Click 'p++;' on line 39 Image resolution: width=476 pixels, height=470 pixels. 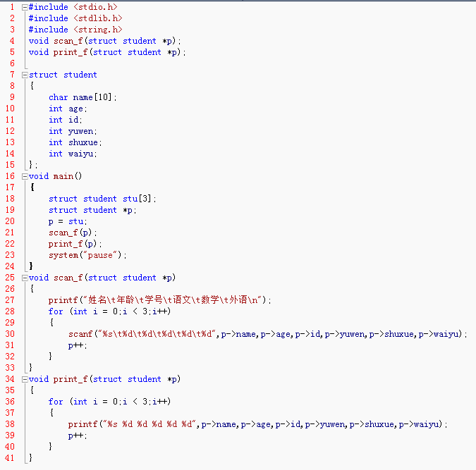pyautogui.click(x=78, y=435)
